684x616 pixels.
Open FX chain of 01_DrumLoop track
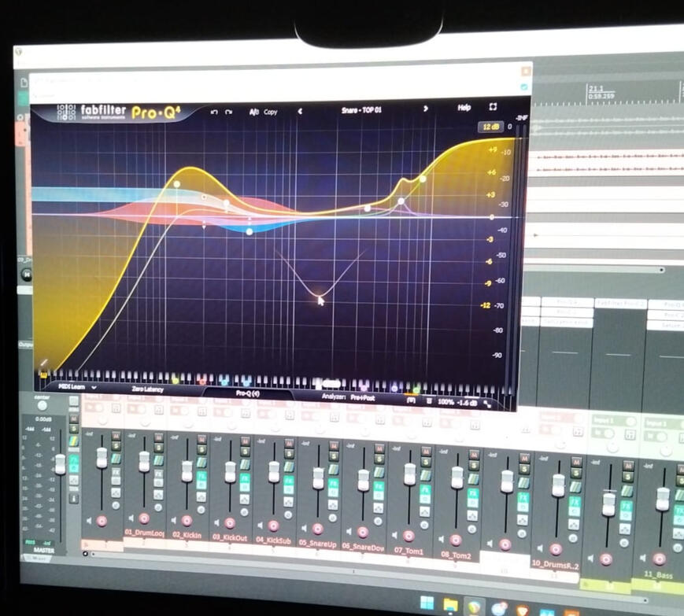158,474
